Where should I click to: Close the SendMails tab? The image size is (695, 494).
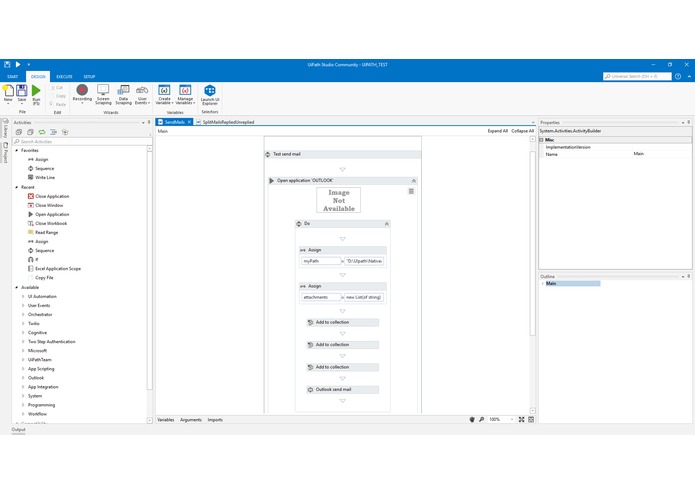click(189, 122)
